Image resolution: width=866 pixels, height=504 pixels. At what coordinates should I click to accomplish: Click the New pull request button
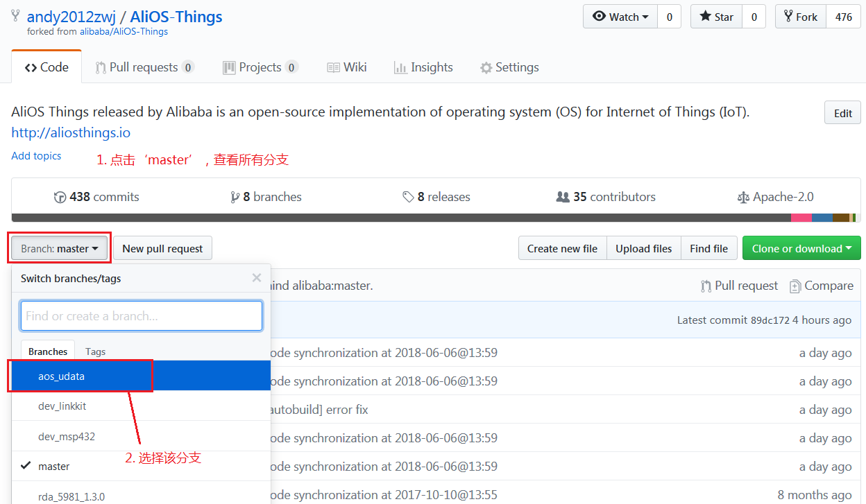[x=162, y=248]
